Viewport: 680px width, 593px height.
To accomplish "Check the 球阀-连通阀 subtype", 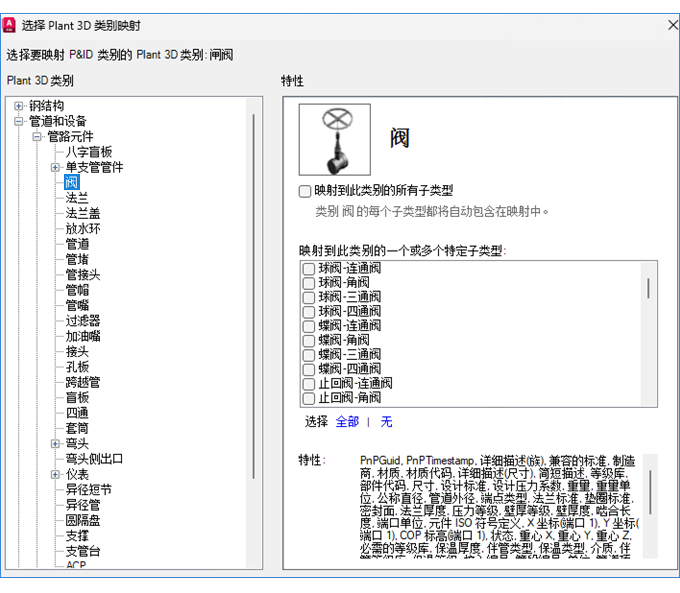I will coord(308,269).
